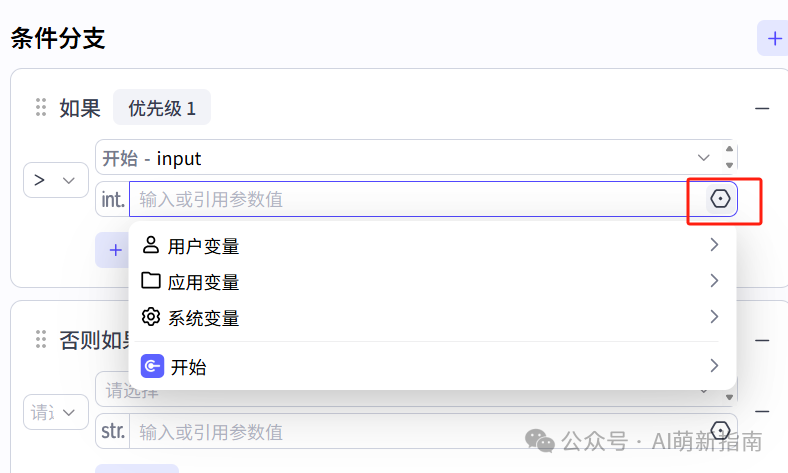Image resolution: width=788 pixels, height=473 pixels.
Task: Click the add condition plus button under 如果
Action: pos(113,250)
